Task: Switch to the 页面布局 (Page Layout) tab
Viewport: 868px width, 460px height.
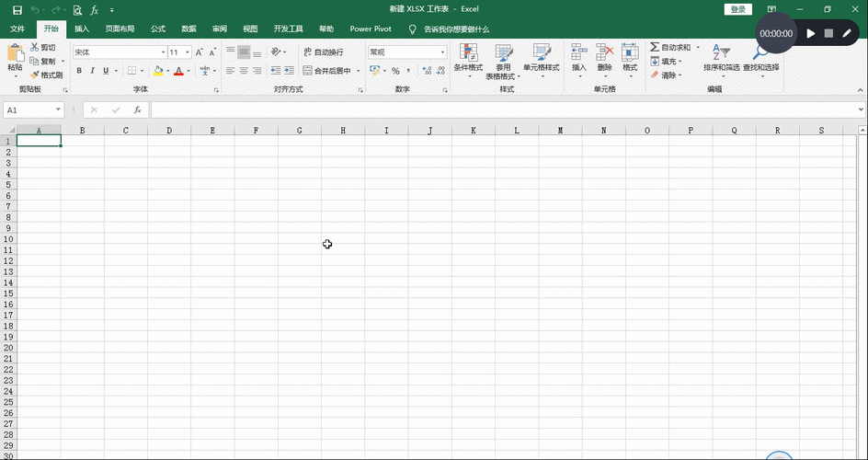Action: [x=120, y=29]
